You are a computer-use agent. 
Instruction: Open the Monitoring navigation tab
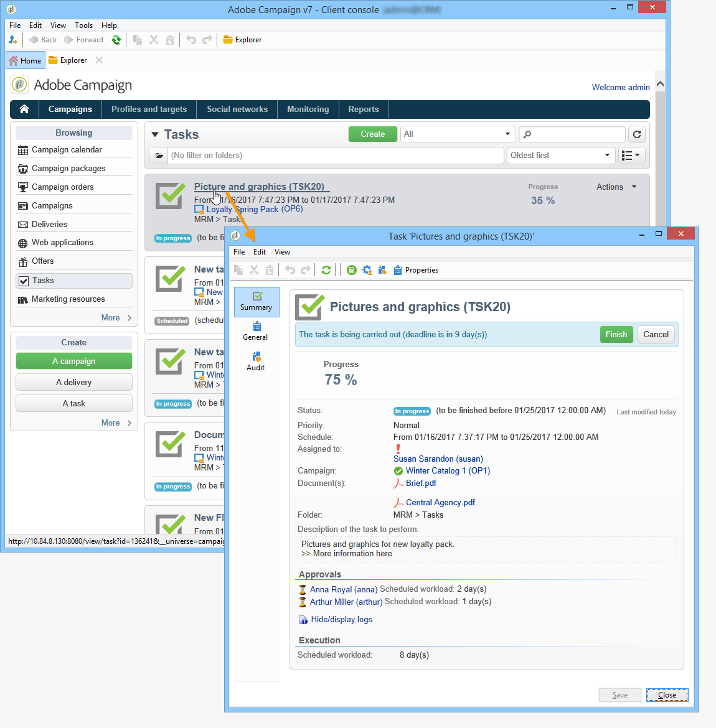tap(308, 109)
